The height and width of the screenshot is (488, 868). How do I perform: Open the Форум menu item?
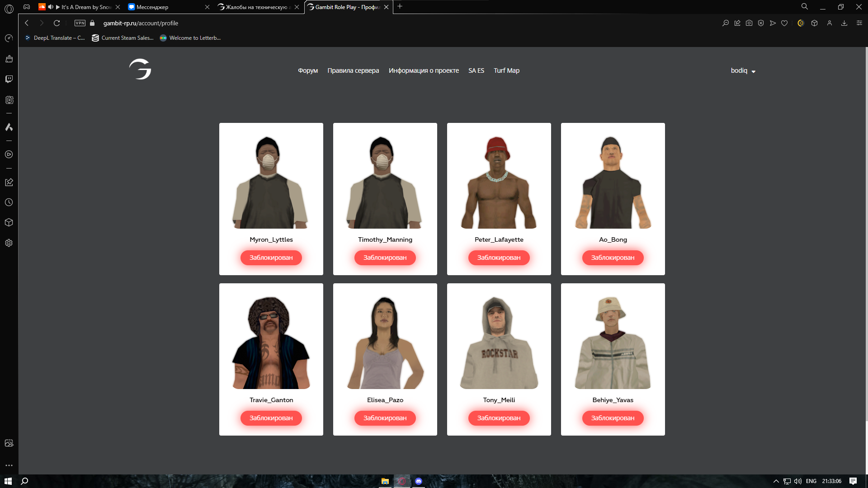(308, 70)
